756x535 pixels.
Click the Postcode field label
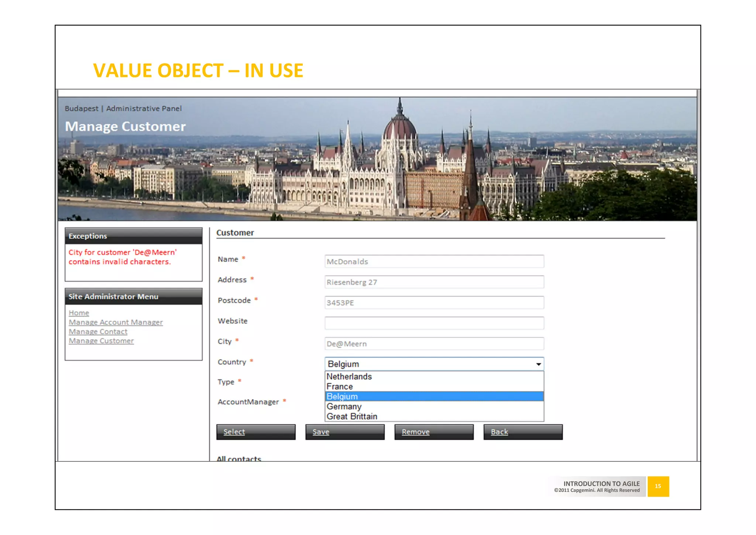(234, 300)
